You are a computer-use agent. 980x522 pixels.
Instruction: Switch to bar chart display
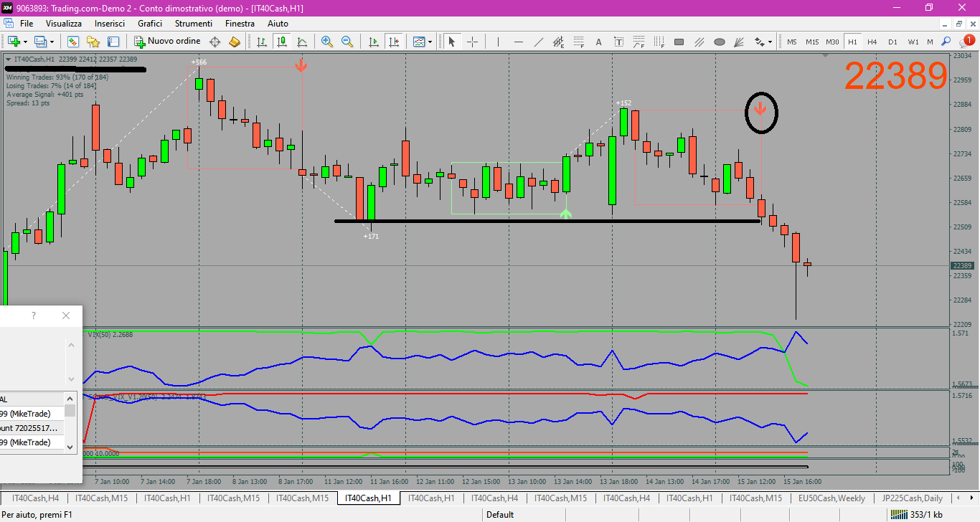[262, 42]
